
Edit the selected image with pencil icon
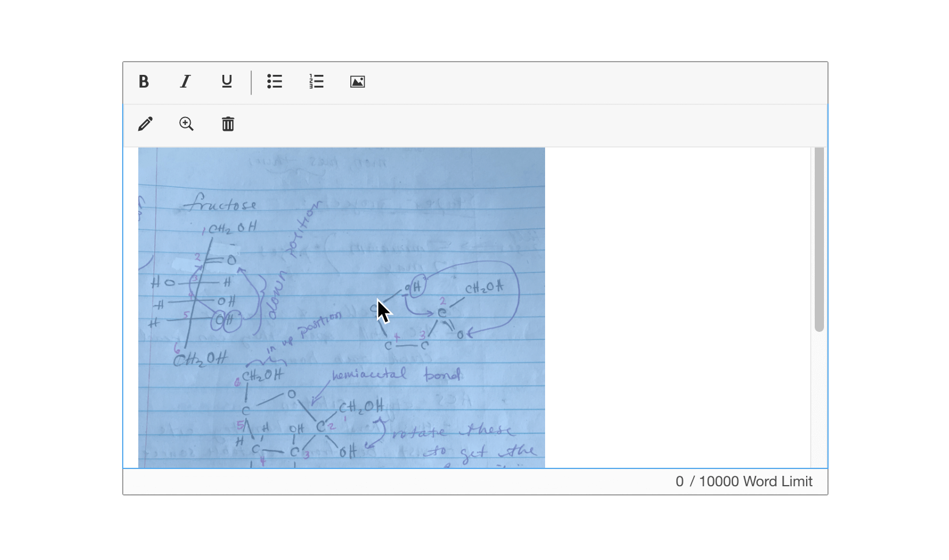145,124
